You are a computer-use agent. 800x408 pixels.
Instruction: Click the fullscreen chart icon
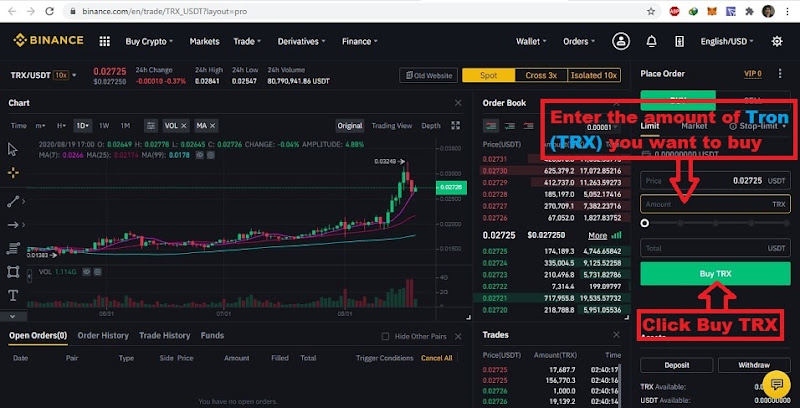[x=456, y=125]
